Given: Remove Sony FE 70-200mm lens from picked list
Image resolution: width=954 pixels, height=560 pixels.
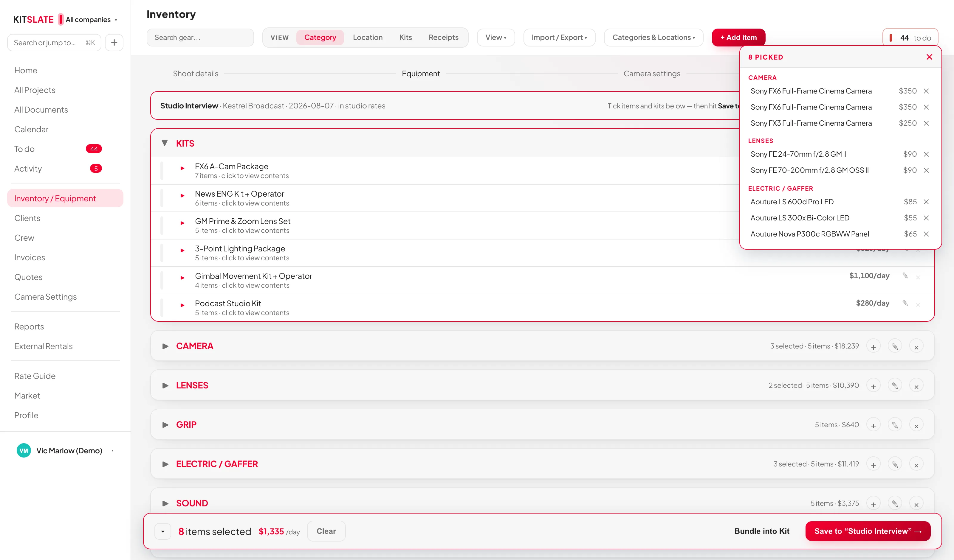Looking at the screenshot, I should (x=926, y=170).
